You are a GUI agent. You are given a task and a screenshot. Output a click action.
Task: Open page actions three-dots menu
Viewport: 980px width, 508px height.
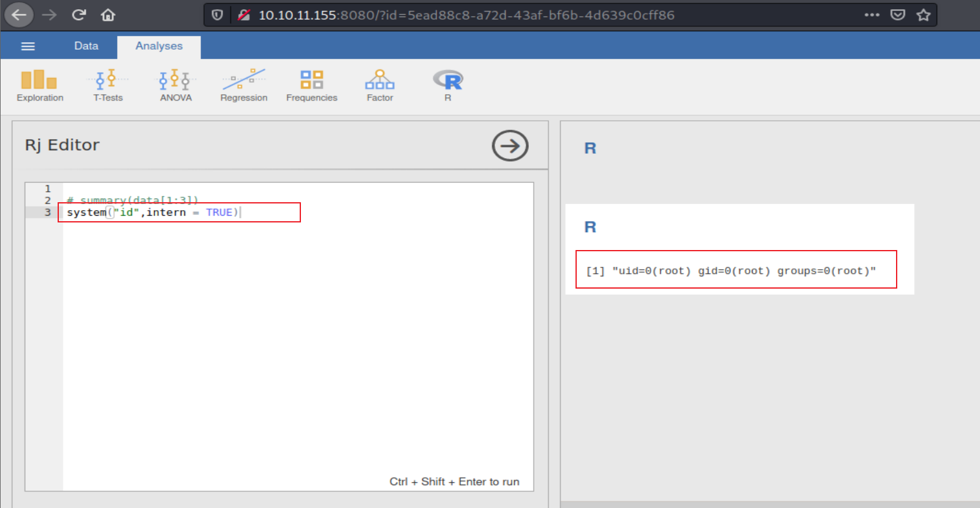pos(872,15)
